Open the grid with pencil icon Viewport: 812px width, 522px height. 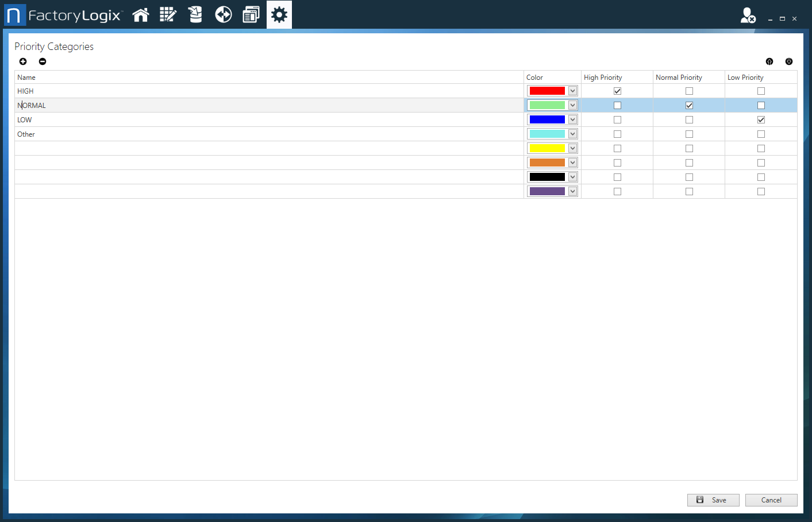click(168, 15)
